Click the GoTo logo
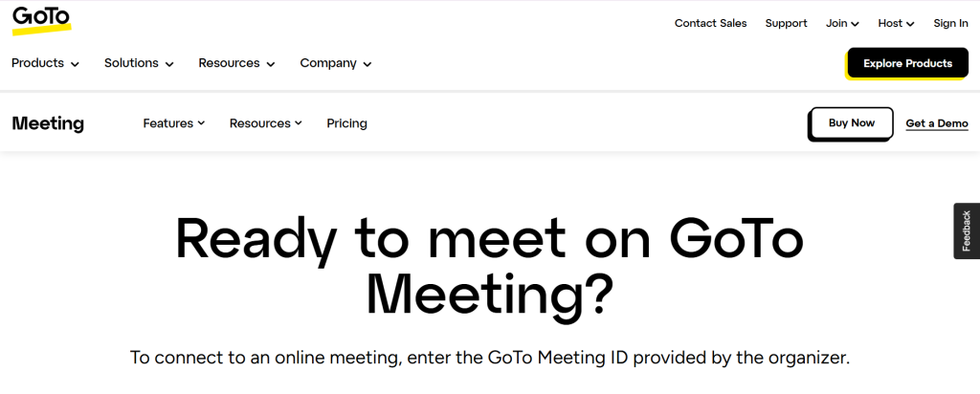 coord(40,19)
